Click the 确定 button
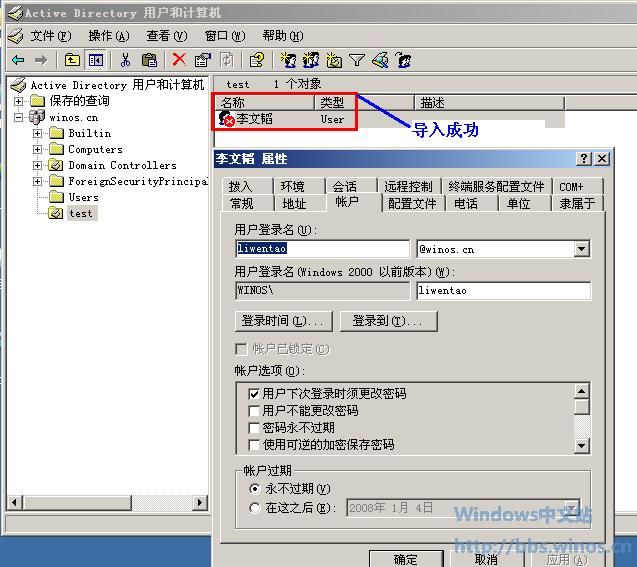The image size is (637, 567). coord(406,559)
